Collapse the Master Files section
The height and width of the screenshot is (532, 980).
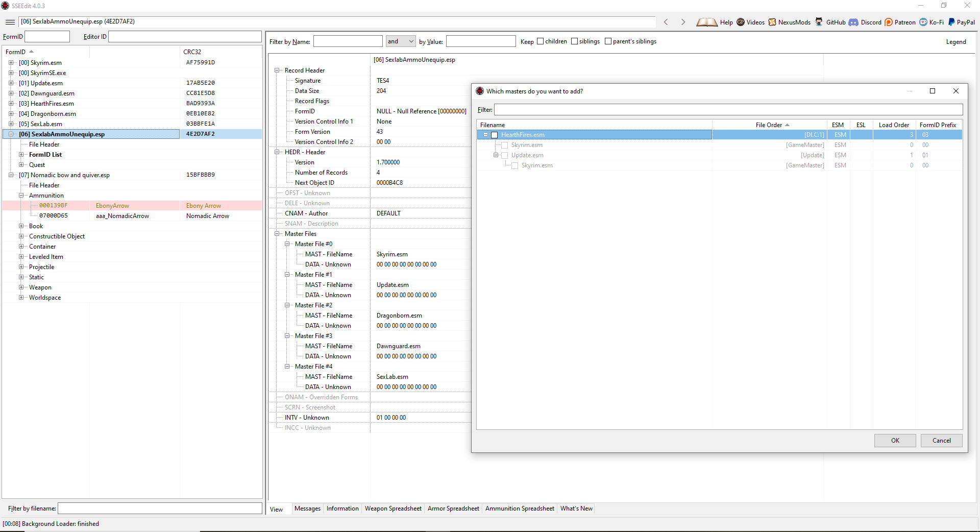[x=277, y=234]
